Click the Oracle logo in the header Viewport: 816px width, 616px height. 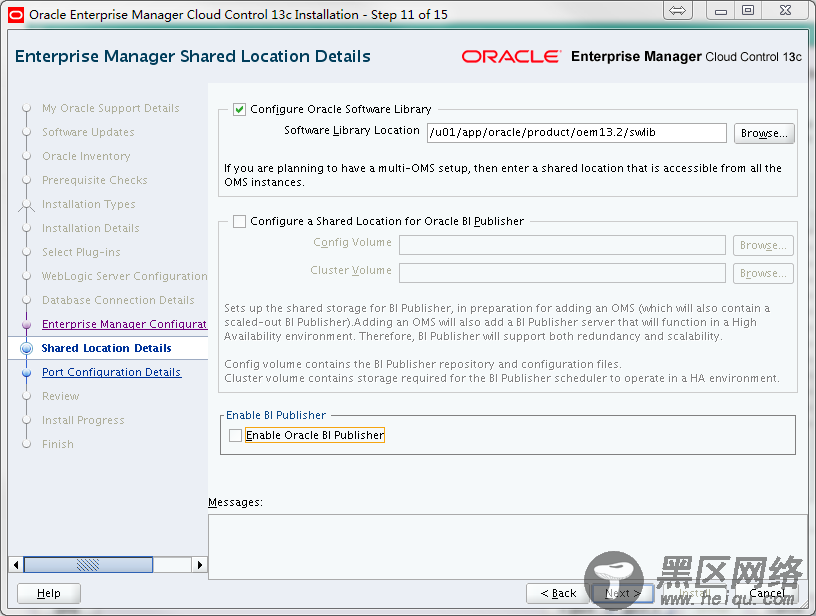(x=512, y=56)
